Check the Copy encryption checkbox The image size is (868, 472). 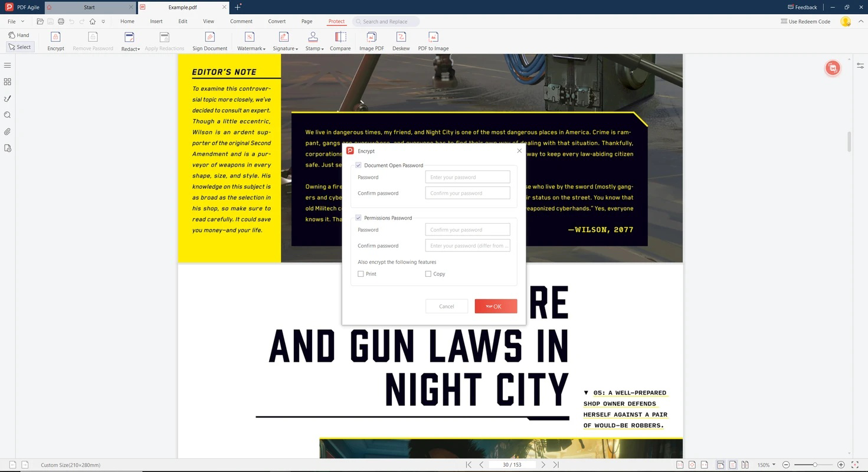428,274
